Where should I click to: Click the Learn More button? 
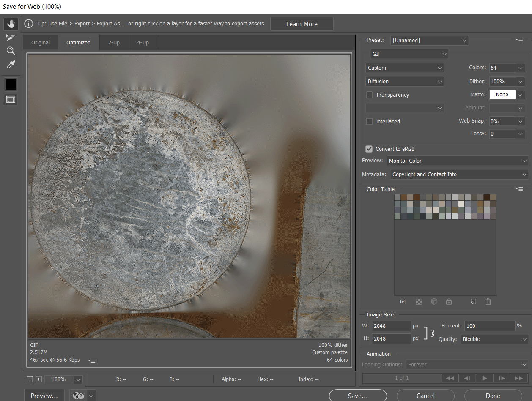tap(302, 24)
